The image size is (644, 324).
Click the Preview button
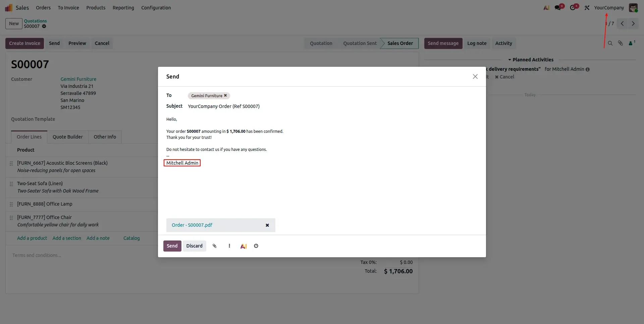(77, 43)
